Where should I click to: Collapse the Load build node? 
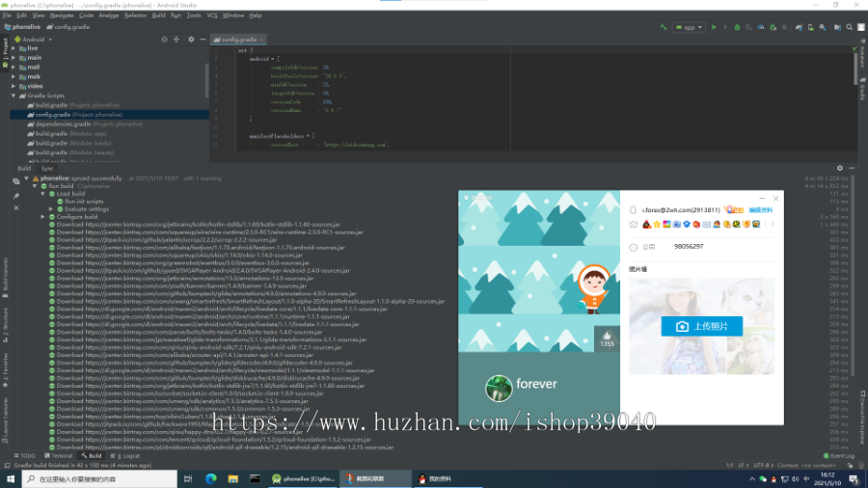[x=42, y=194]
